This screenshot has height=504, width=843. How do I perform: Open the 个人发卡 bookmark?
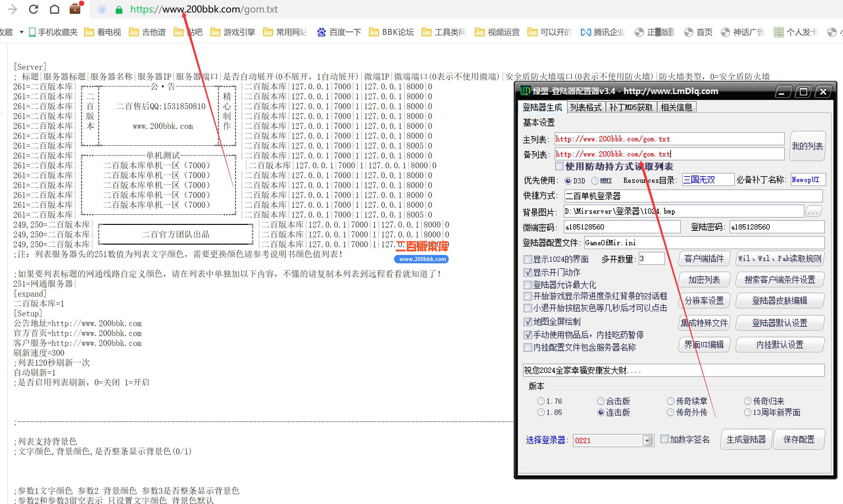(x=795, y=32)
